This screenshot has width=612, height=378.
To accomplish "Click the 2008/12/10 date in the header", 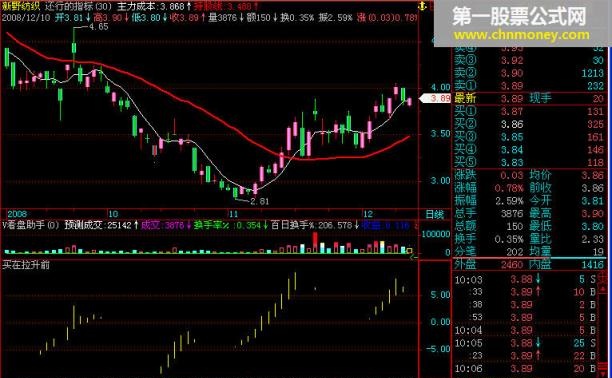I will [x=25, y=18].
